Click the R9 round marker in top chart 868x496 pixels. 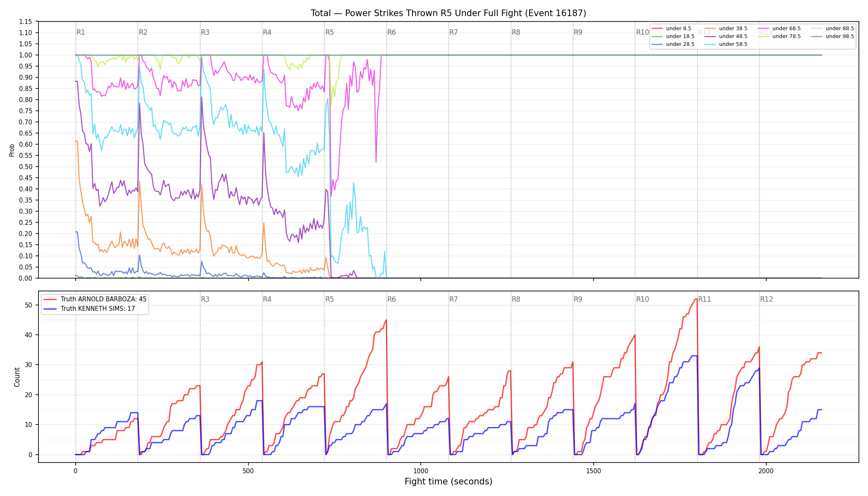[578, 32]
